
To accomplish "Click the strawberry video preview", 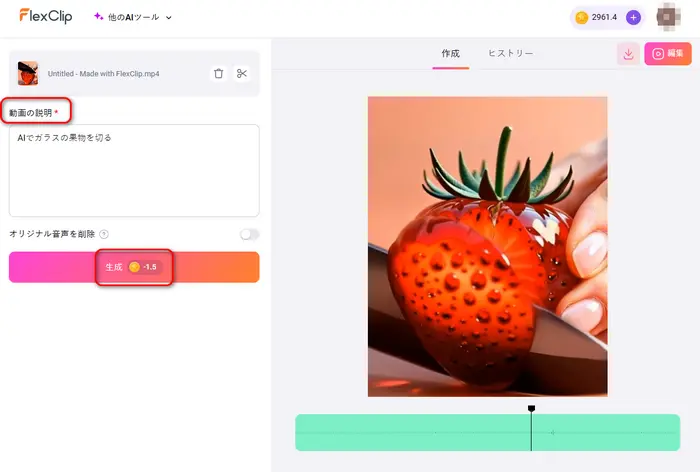I will click(488, 246).
